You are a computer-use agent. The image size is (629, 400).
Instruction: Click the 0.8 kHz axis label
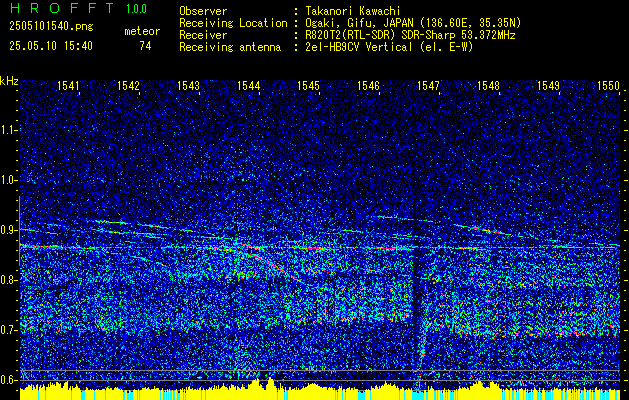[x=8, y=280]
